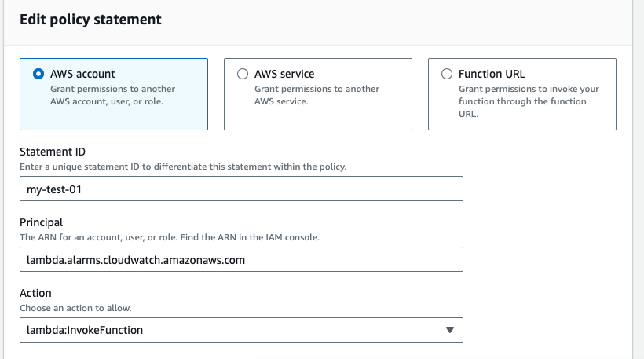This screenshot has height=359, width=644.
Task: Click the 'Statement ID' field label
Action: pos(53,152)
